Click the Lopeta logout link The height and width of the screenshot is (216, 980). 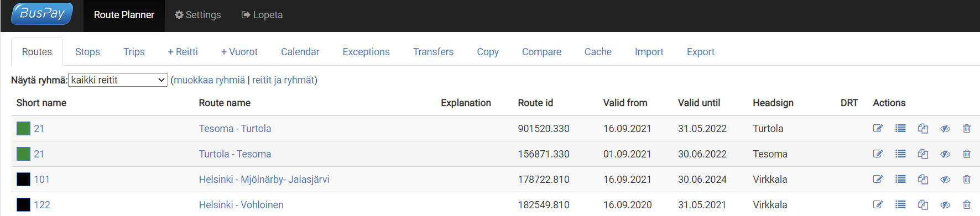point(262,15)
